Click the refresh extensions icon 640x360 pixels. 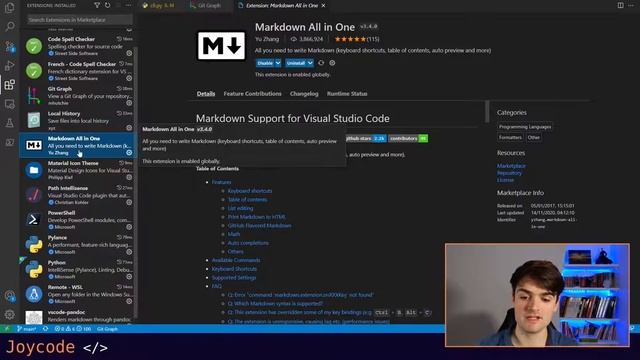point(107,5)
